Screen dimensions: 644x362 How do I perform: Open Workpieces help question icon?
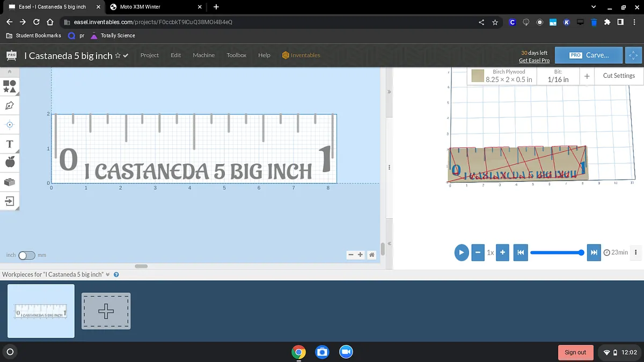116,275
